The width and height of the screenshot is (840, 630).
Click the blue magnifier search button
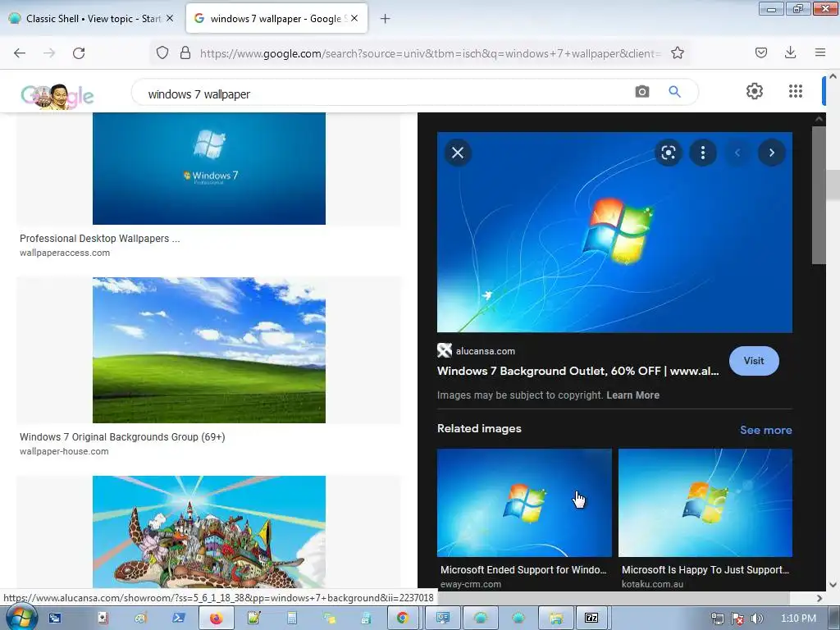(x=675, y=92)
